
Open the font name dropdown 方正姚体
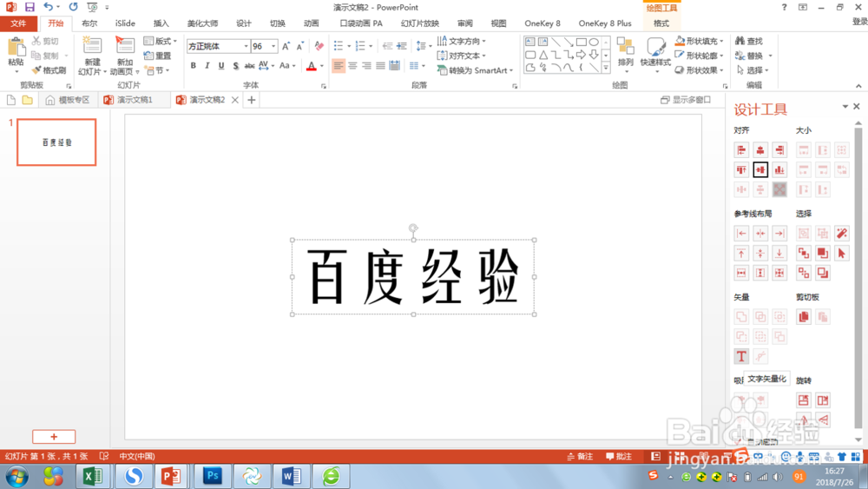point(246,47)
